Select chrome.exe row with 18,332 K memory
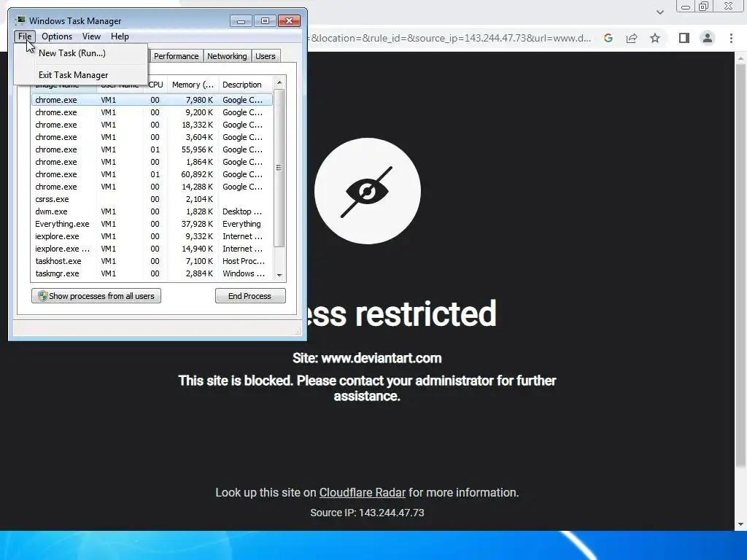 (152, 125)
